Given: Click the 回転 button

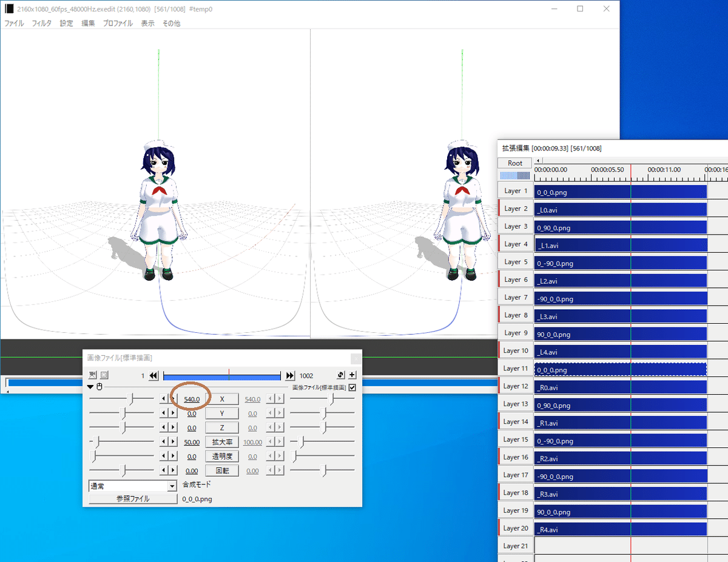Looking at the screenshot, I should pyautogui.click(x=222, y=470).
